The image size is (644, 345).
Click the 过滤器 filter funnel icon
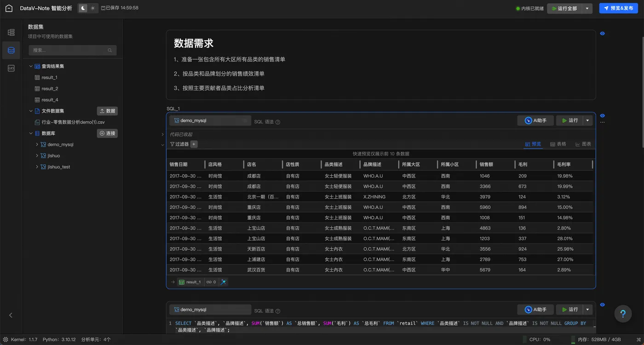coord(172,144)
